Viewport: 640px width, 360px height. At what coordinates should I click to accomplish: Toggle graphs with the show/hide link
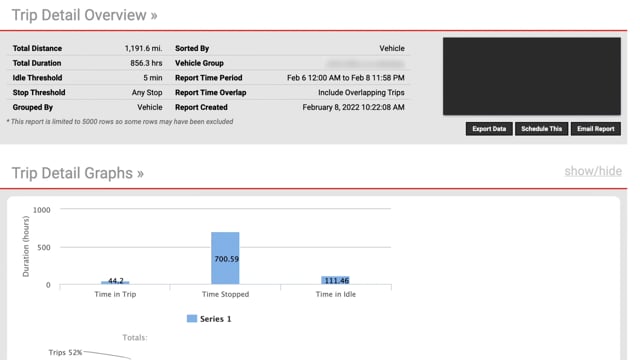(593, 171)
